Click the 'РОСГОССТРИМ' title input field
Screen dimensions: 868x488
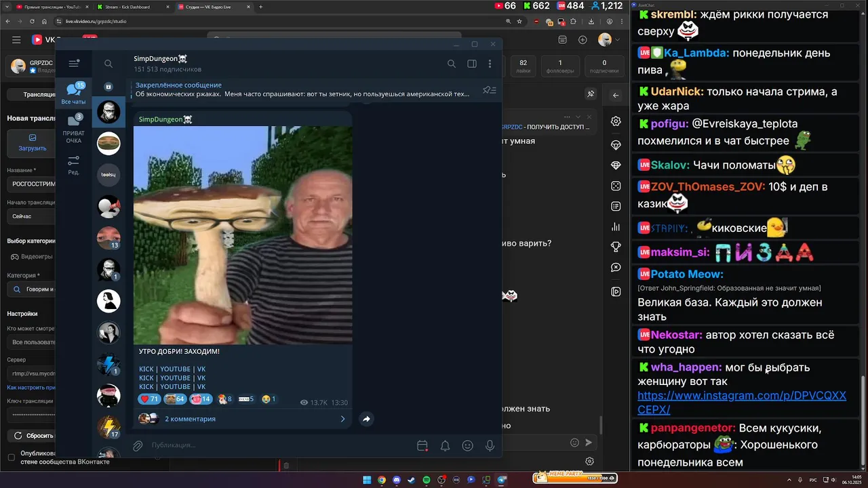pyautogui.click(x=31, y=184)
